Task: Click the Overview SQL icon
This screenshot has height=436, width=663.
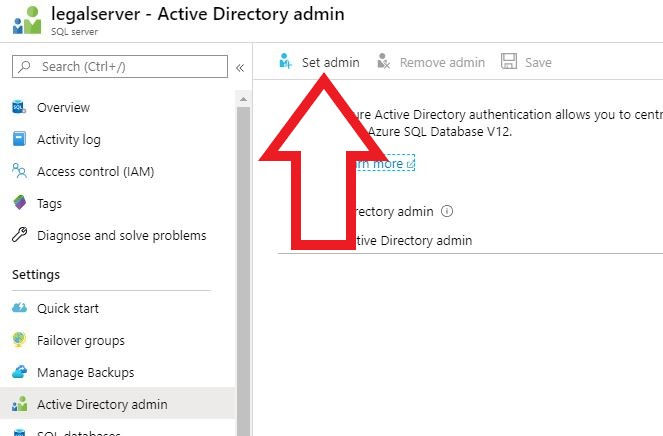Action: pyautogui.click(x=19, y=107)
